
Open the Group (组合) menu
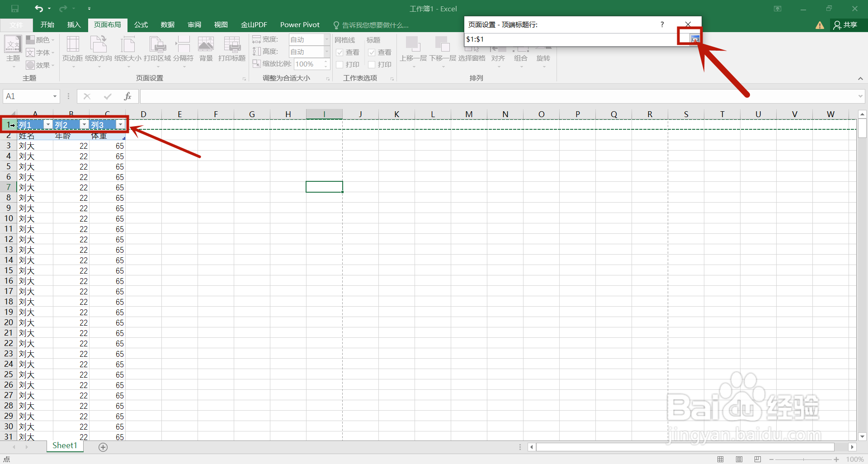(521, 58)
